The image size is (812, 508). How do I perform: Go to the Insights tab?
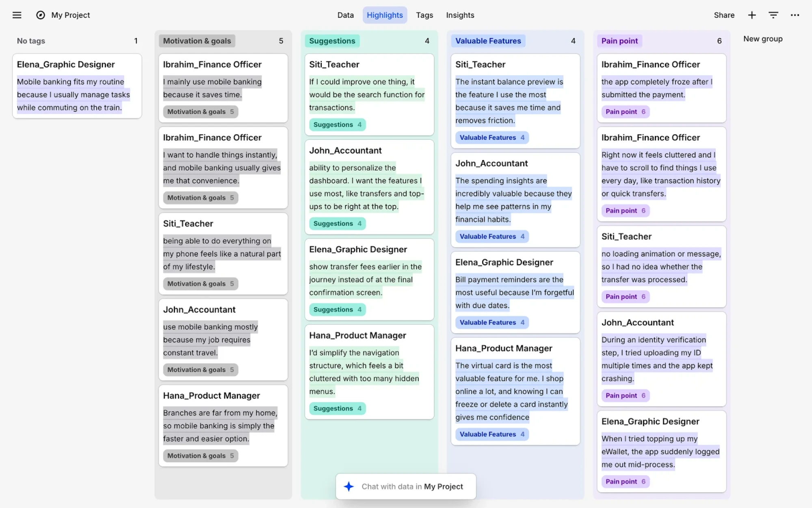tap(460, 15)
